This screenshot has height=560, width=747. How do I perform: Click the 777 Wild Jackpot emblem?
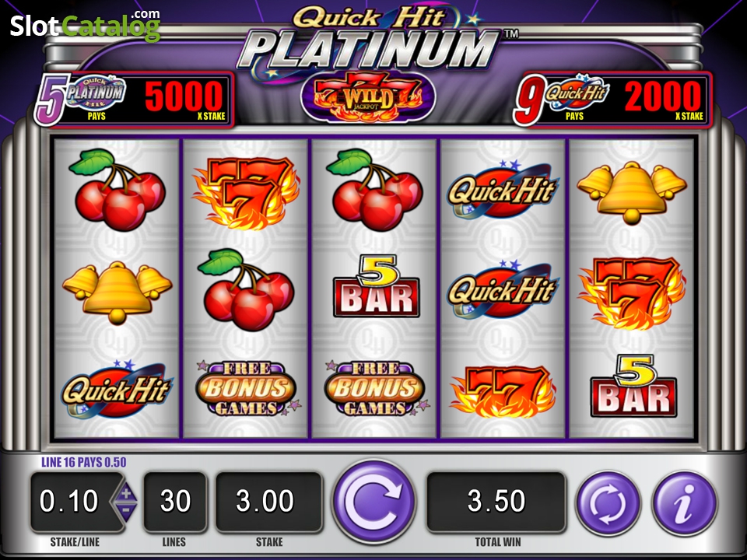click(x=368, y=96)
